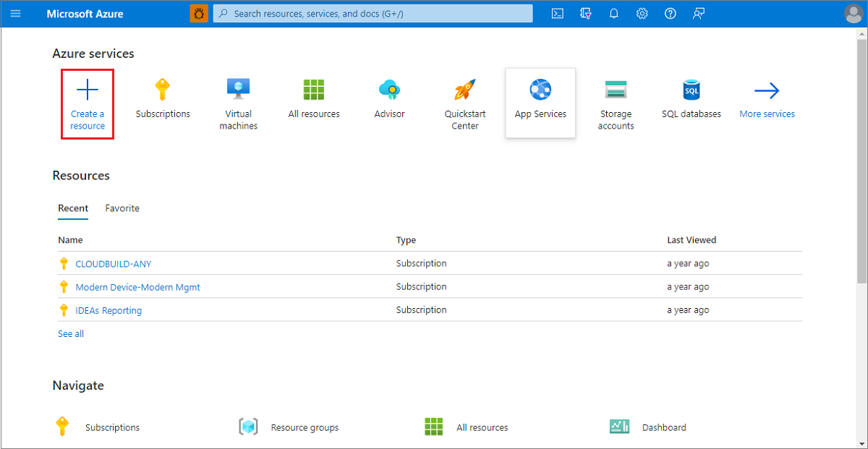Select the Recent tab
This screenshot has width=868, height=449.
pos(72,208)
